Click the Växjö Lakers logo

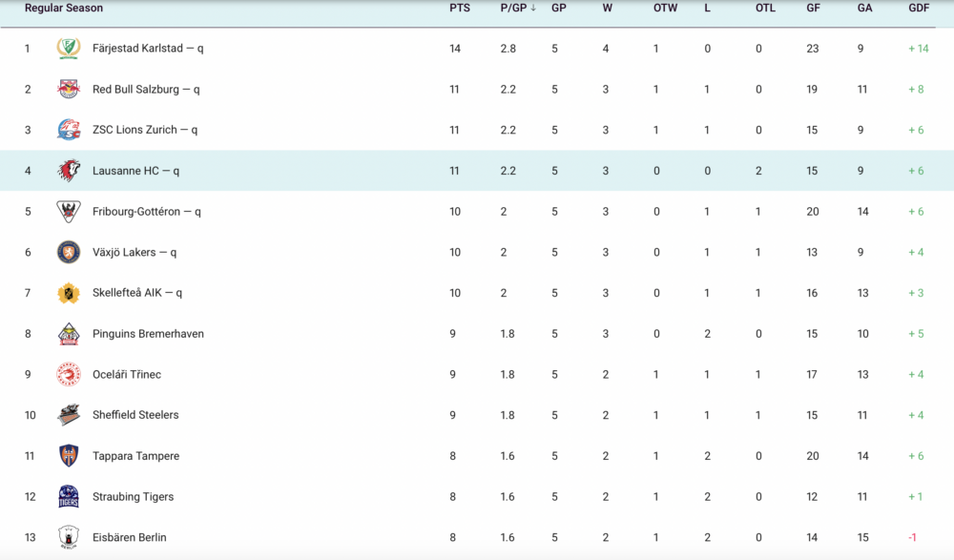(69, 252)
